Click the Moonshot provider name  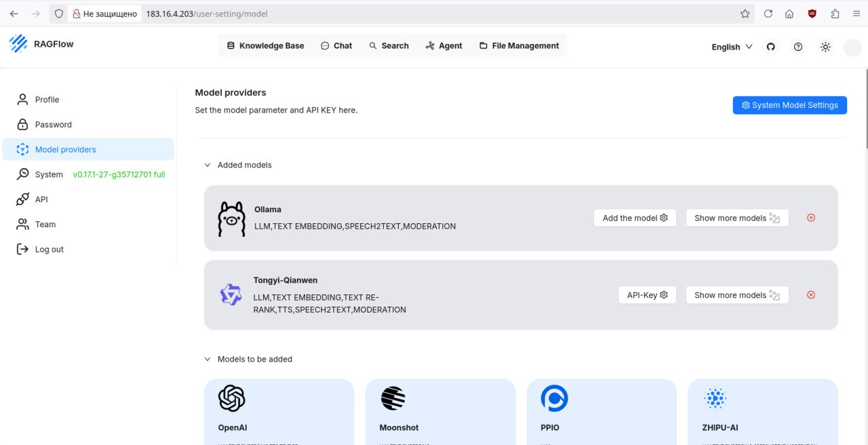point(399,428)
